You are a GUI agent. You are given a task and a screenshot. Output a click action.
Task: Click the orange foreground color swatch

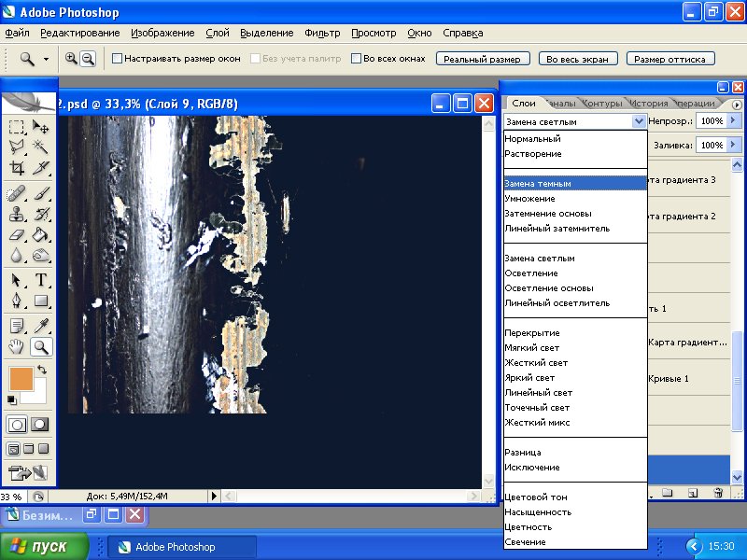click(20, 379)
